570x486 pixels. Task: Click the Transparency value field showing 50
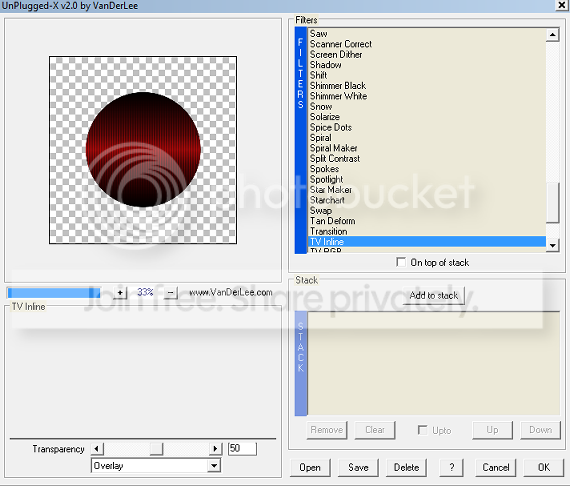(x=242, y=449)
